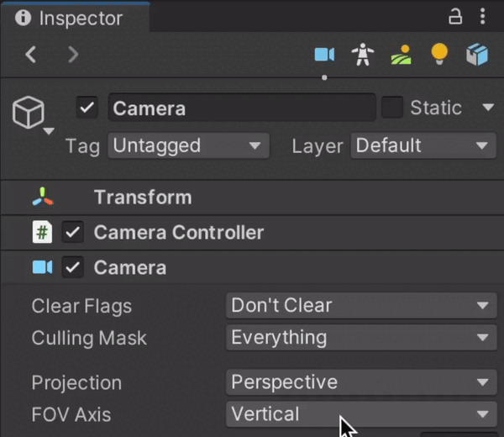Expand the Transform component header
Screen dimensions: 504x437
click(252, 197)
